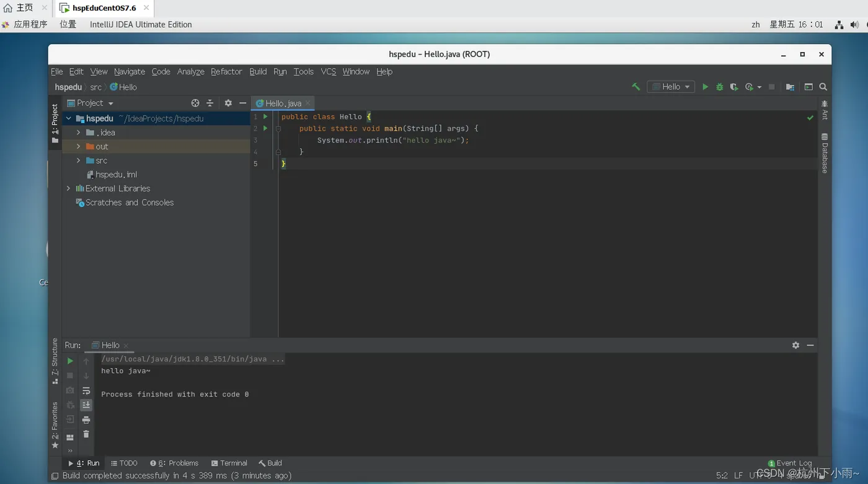
Task: Click the LF line separator in status bar
Action: pos(738,476)
